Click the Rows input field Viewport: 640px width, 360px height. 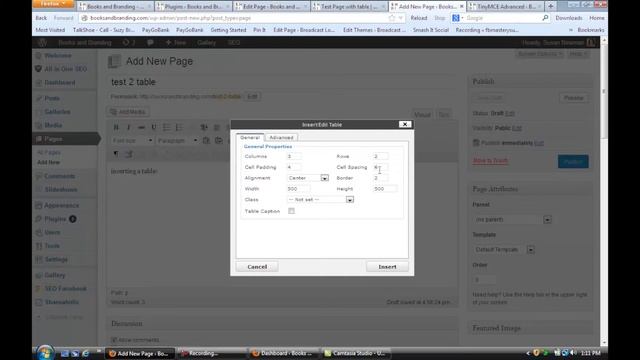coord(380,156)
